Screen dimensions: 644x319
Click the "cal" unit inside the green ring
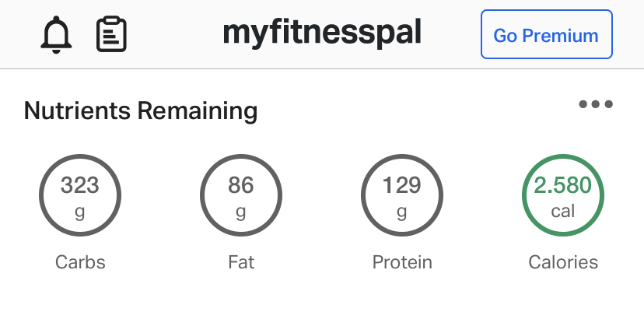click(x=562, y=211)
